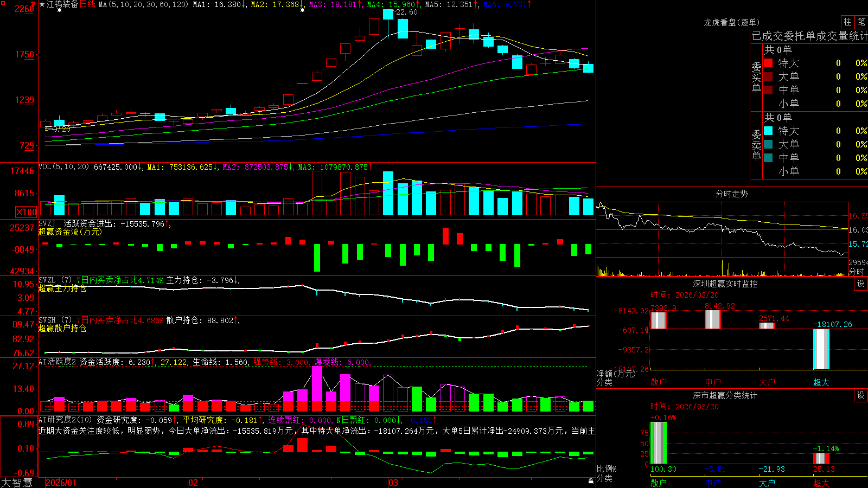Click the tallest cyan candle near 22.60
This screenshot has height=488, width=868.
pos(388,14)
